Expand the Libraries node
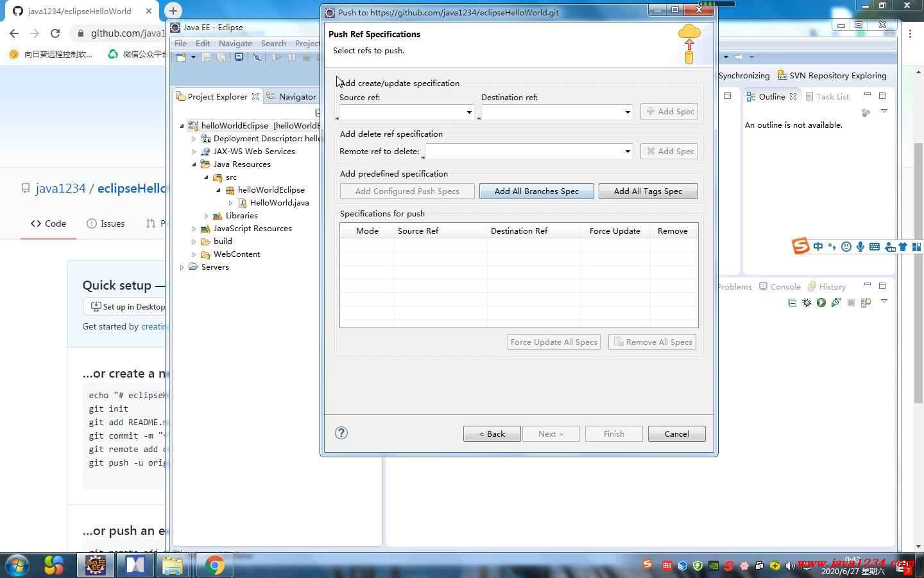This screenshot has height=578, width=924. 207,216
